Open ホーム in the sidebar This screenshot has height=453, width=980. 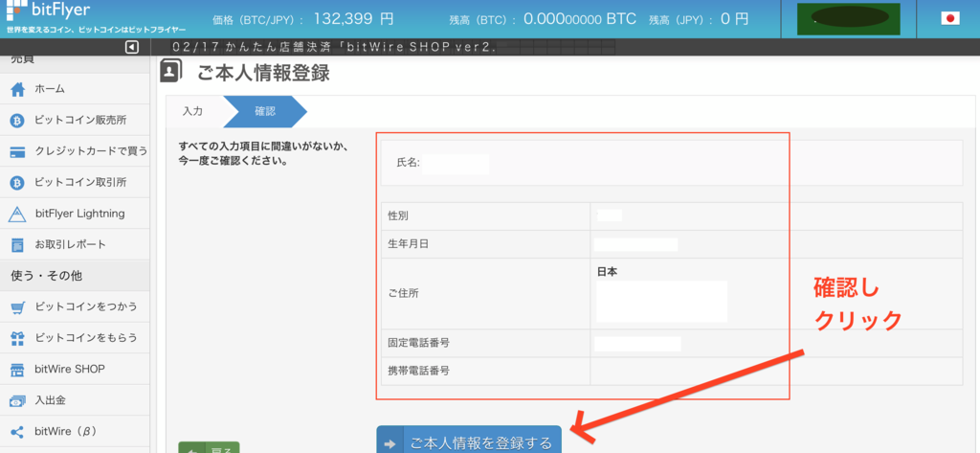coord(75,89)
